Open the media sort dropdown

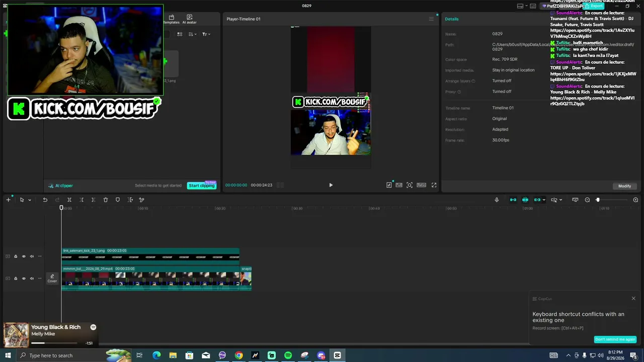(193, 34)
